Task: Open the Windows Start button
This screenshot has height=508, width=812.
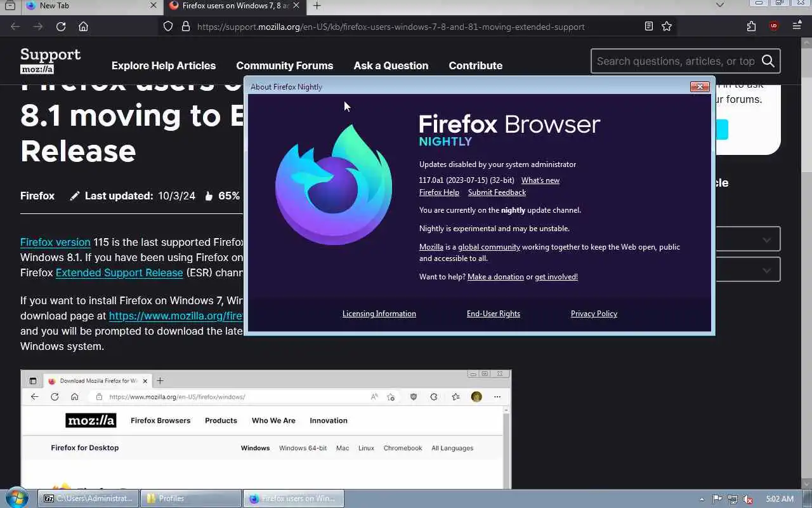Action: (16, 498)
